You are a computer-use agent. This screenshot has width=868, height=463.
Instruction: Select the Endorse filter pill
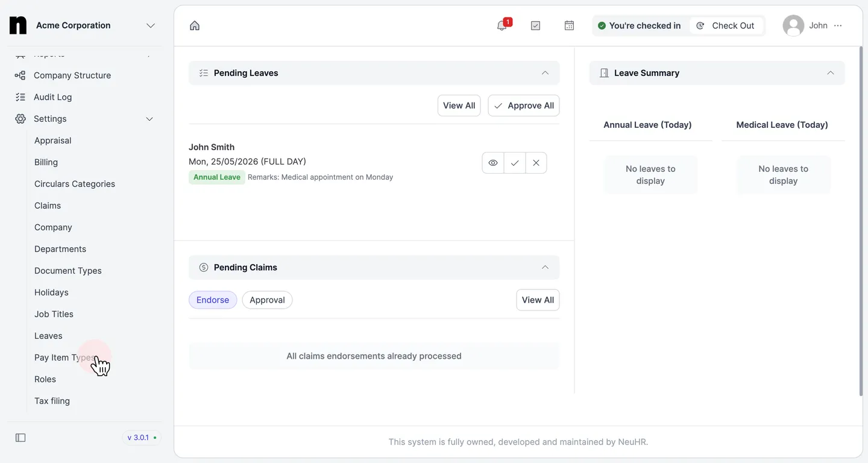[213, 300]
